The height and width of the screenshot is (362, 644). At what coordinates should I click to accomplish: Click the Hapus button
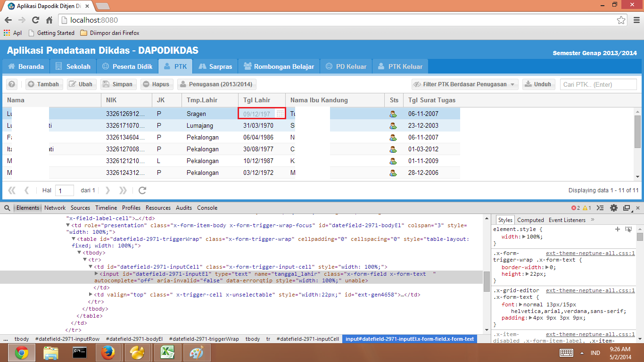coord(157,84)
